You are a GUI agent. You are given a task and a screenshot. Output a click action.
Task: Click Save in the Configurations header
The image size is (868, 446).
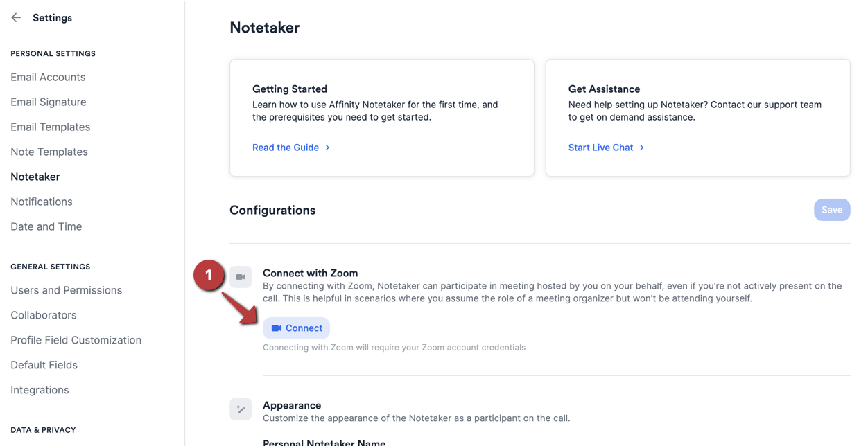[x=832, y=209]
